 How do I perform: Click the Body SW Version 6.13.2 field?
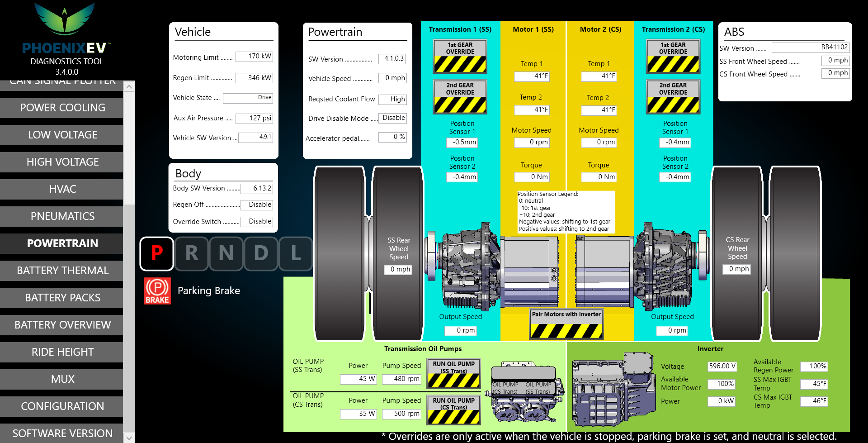257,189
